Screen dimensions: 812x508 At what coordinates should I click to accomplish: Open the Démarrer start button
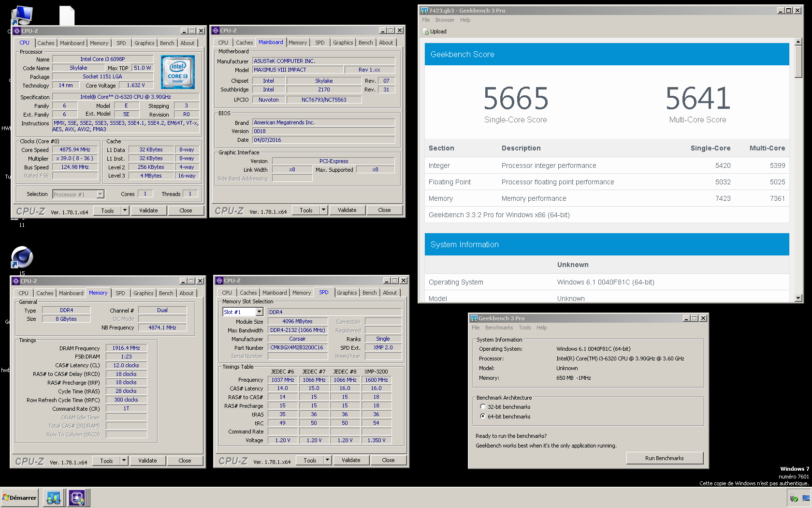[x=19, y=497]
